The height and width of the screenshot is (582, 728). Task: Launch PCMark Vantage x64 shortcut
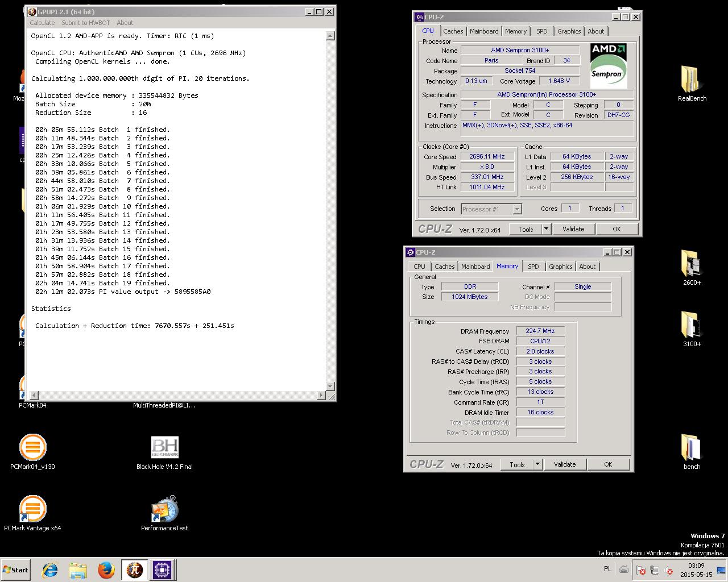[32, 513]
